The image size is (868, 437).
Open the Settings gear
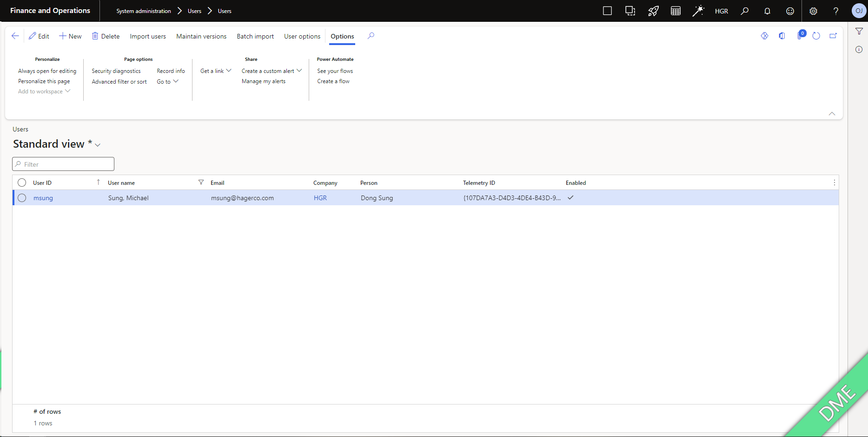click(813, 11)
